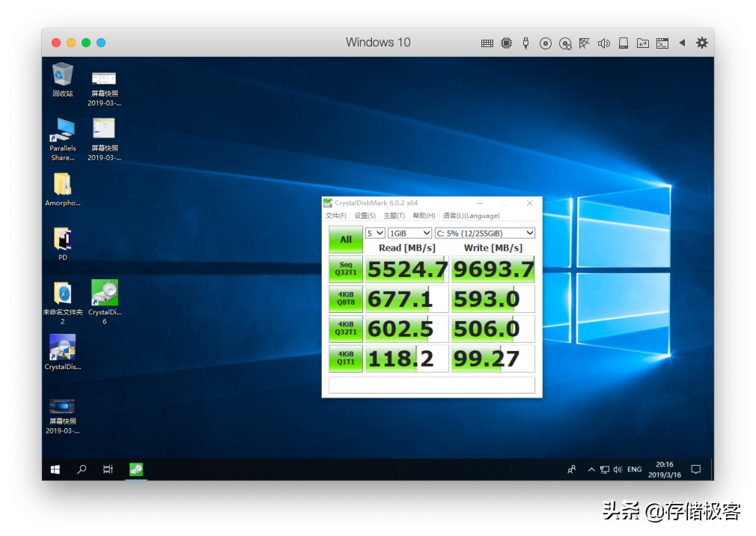The width and height of the screenshot is (756, 536).
Task: Click the blue fourth window control button
Action: pyautogui.click(x=101, y=43)
